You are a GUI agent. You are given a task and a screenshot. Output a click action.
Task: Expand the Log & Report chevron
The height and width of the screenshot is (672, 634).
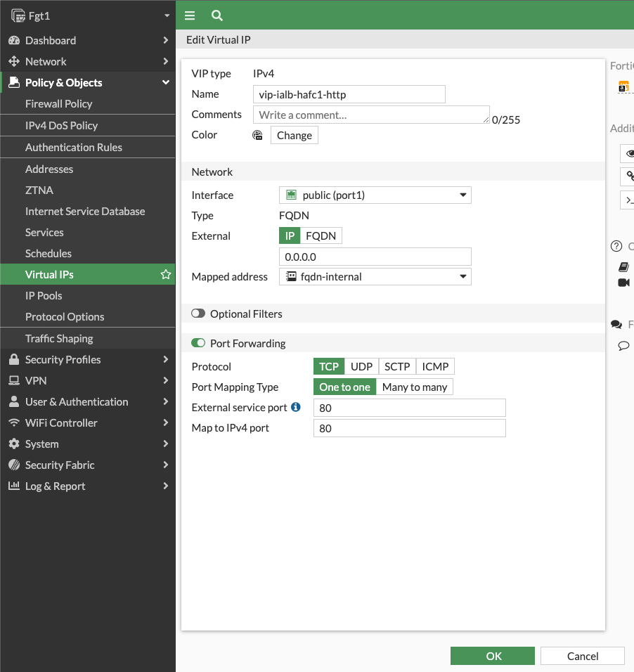pos(166,486)
